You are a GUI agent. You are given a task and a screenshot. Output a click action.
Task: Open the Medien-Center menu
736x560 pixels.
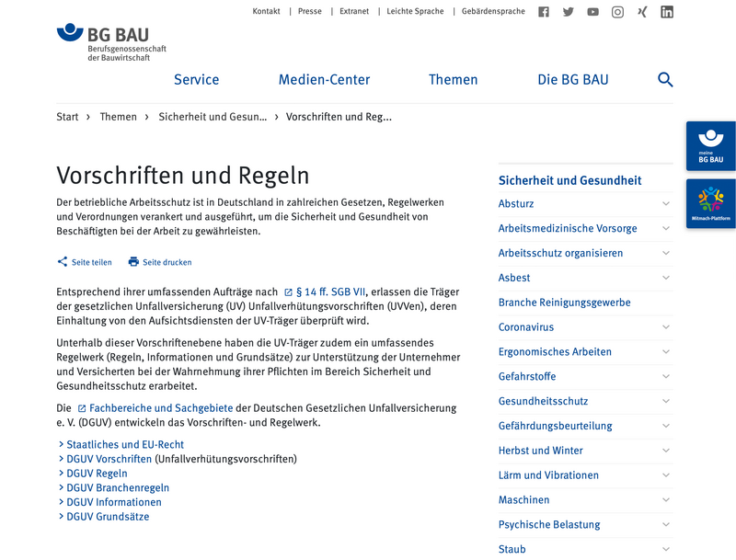324,80
